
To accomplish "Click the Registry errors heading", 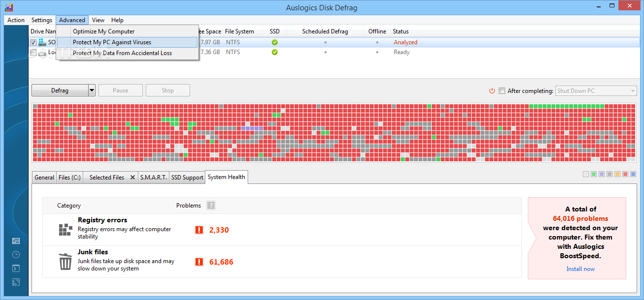I will 102,220.
